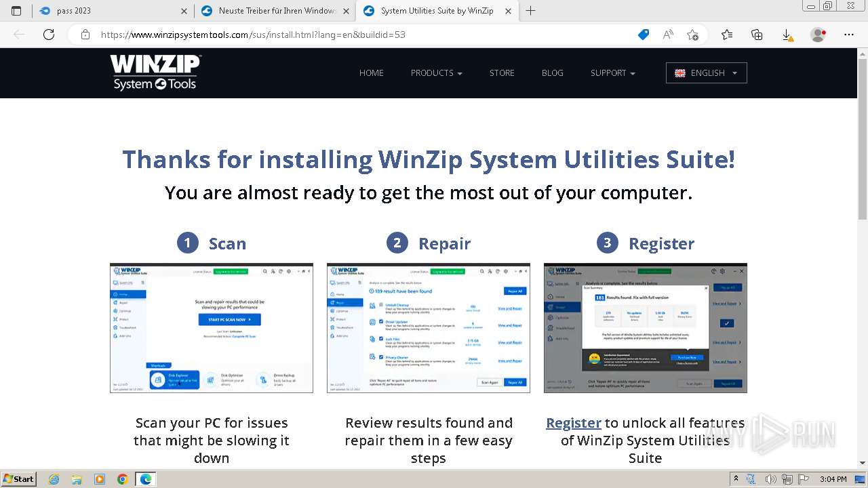Select the 'System Utilities Suite by WinZip' tab
The height and width of the screenshot is (488, 868).
(436, 11)
